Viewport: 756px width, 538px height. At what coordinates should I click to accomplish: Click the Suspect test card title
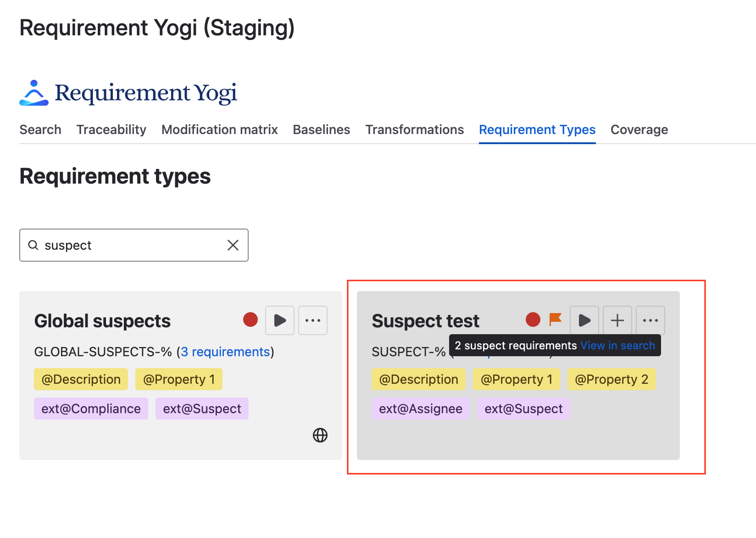pos(425,321)
